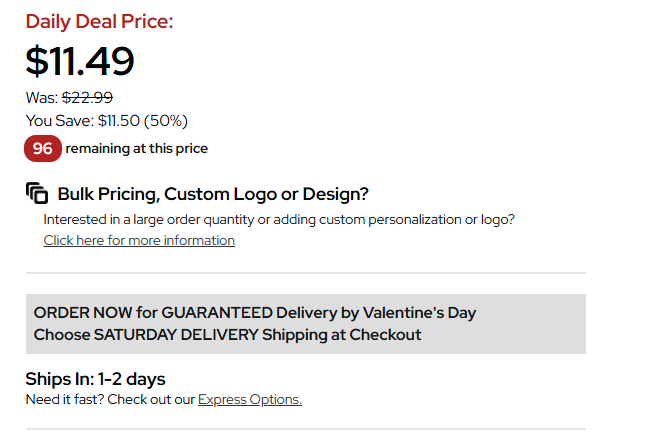
Task: Click the crossed-out "$22.99" original price
Action: (88, 98)
